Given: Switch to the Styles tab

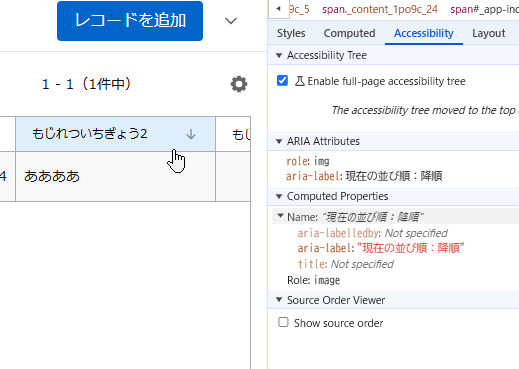Looking at the screenshot, I should [291, 33].
